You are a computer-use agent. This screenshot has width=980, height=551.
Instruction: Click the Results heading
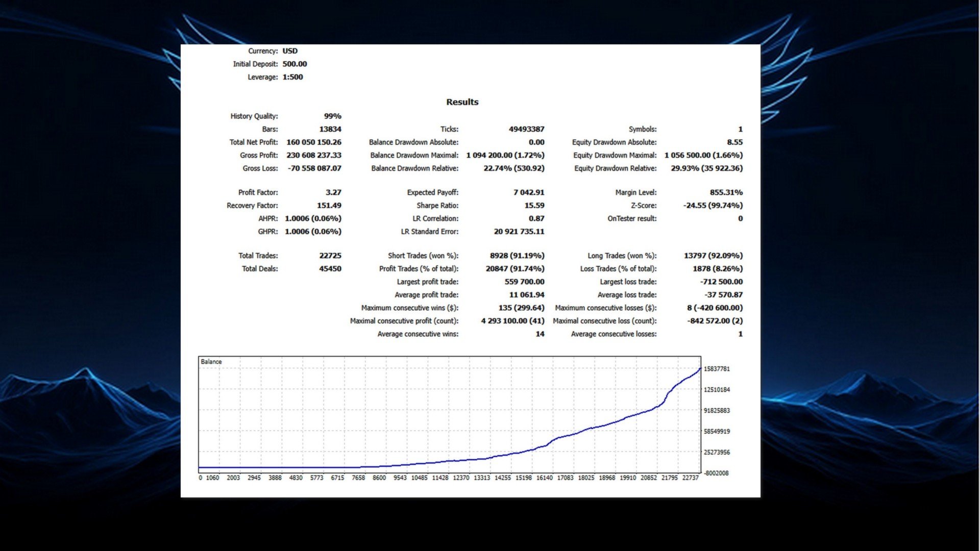click(462, 102)
